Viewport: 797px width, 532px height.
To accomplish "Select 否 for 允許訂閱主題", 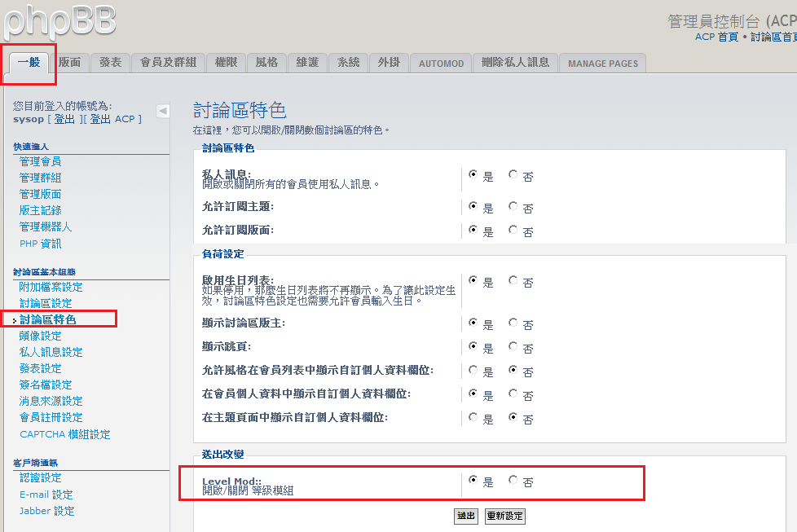I will coord(513,206).
